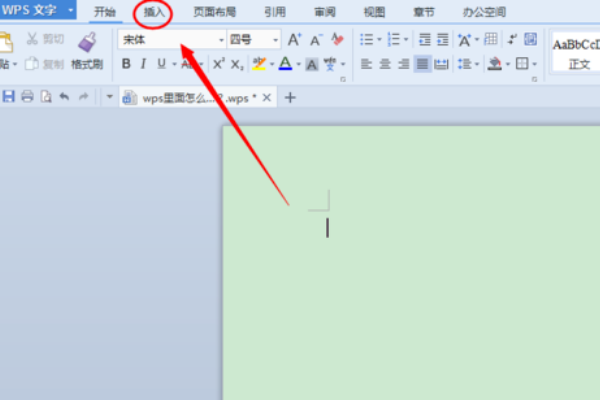The height and width of the screenshot is (400, 600).
Task: Toggle justify alignment button
Action: [423, 64]
